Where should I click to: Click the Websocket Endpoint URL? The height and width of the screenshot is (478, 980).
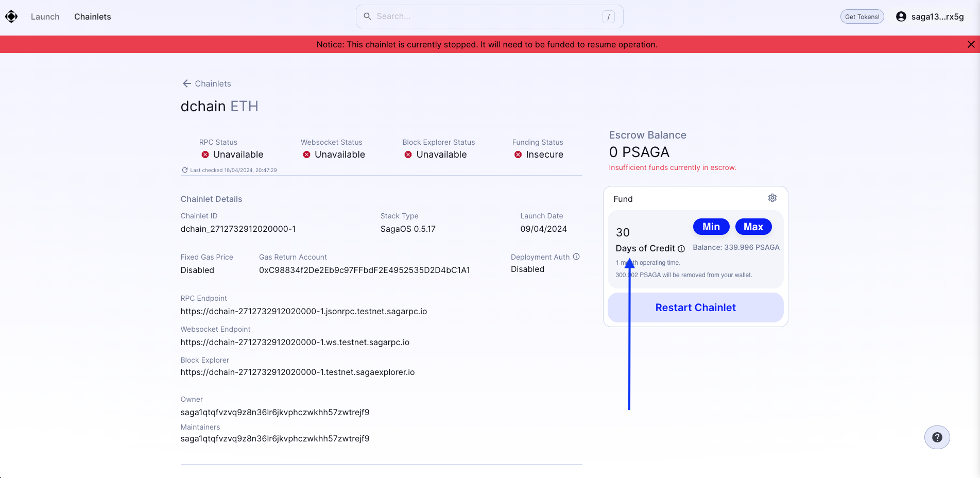(295, 343)
